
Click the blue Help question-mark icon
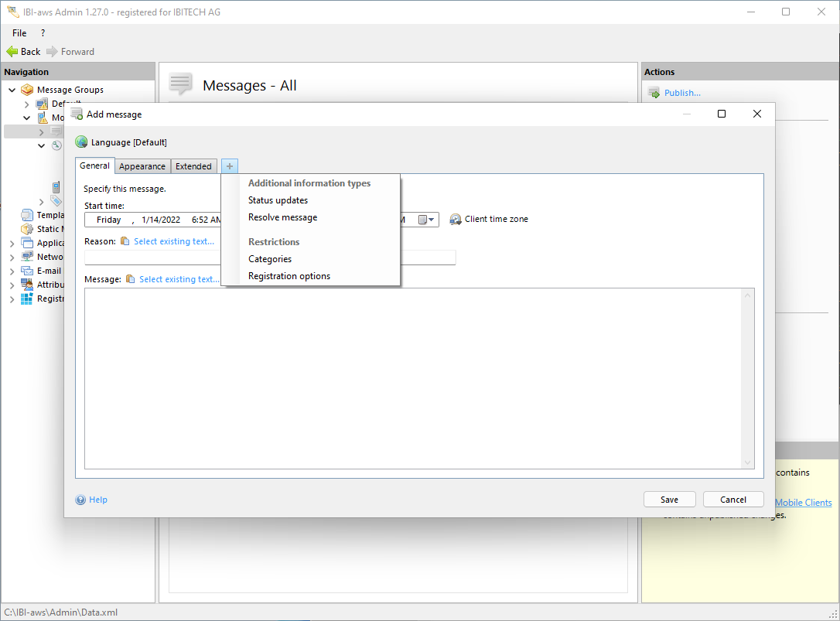click(x=80, y=500)
